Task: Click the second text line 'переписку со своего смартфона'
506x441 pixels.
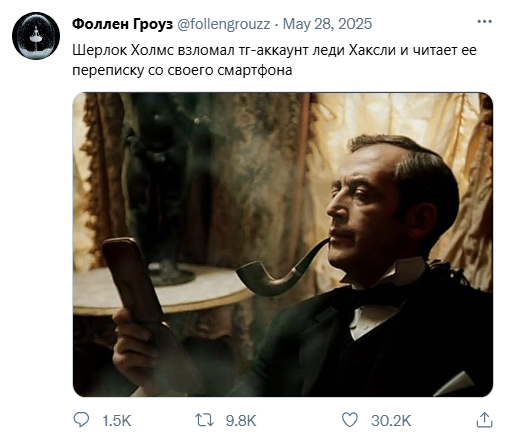Action: click(182, 70)
